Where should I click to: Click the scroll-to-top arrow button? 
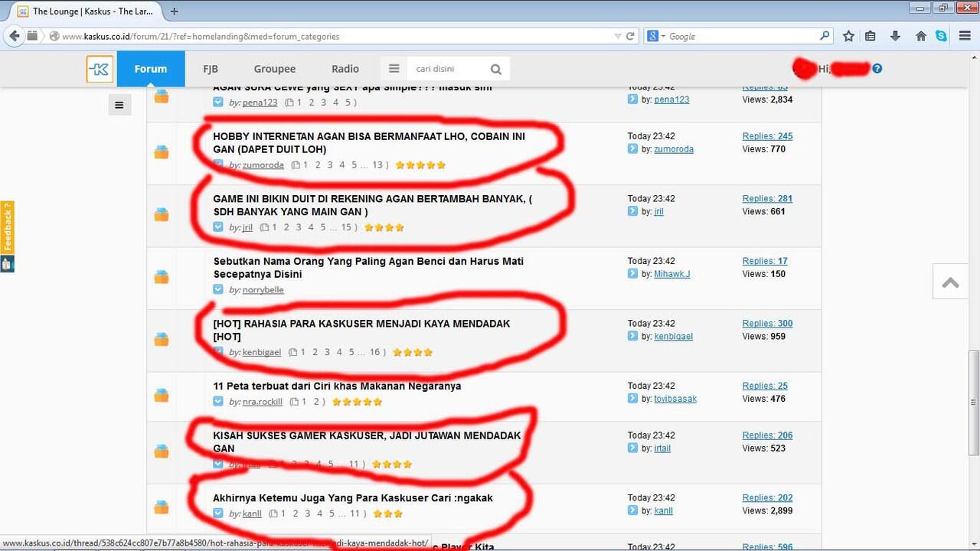click(950, 282)
